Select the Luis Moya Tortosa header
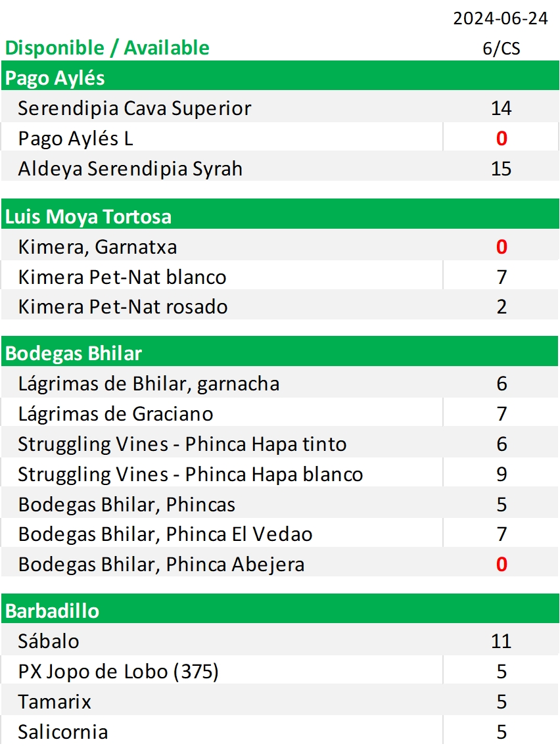Viewport: 560px width, 746px height. click(x=280, y=215)
